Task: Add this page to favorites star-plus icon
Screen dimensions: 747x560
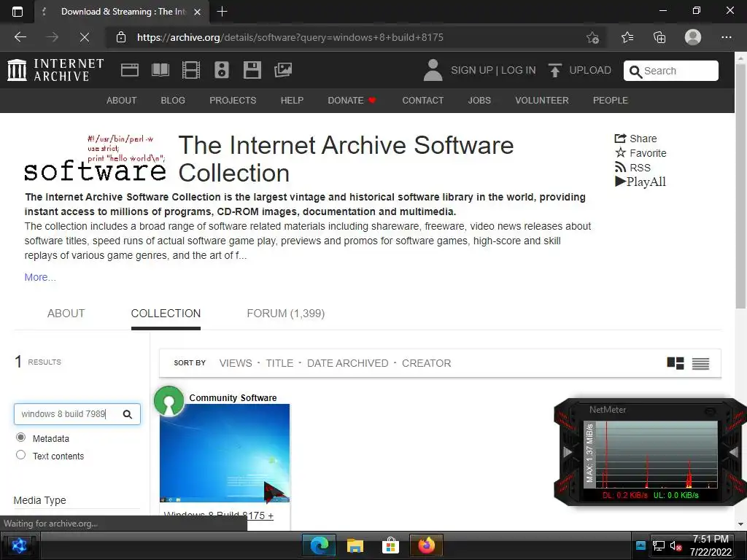Action: click(592, 37)
